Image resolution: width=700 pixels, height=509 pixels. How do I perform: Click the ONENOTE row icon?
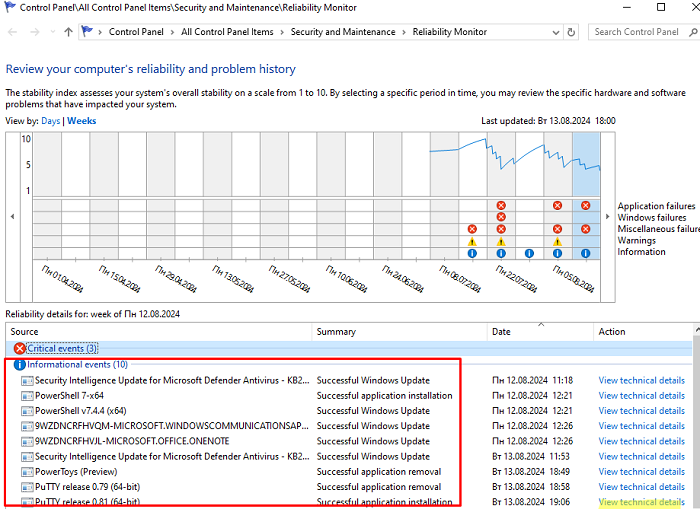click(x=27, y=442)
